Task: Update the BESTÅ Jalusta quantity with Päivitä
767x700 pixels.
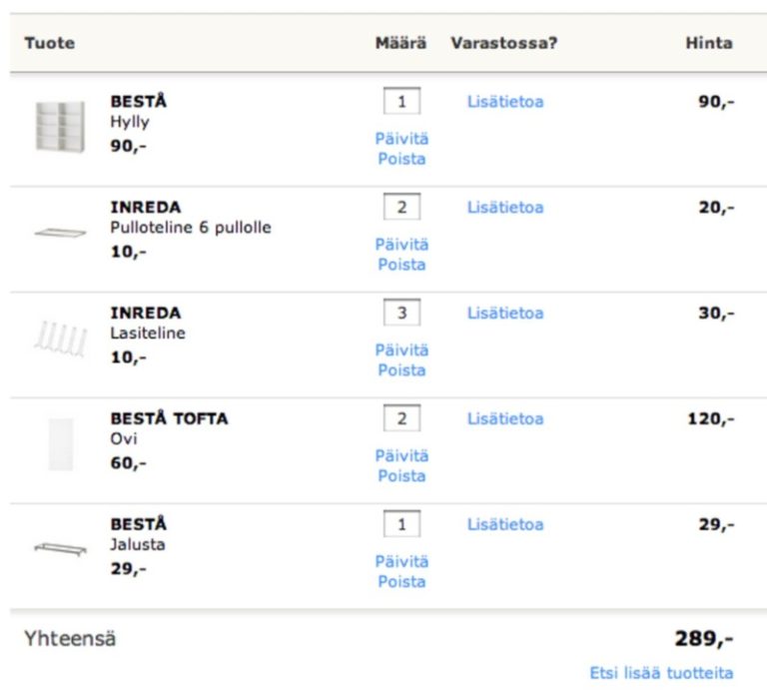Action: pos(401,561)
